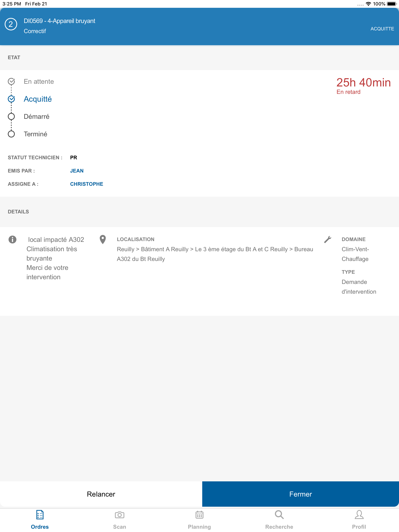Tap the ETAT section header
Image resolution: width=399 pixels, height=532 pixels.
pyautogui.click(x=14, y=57)
